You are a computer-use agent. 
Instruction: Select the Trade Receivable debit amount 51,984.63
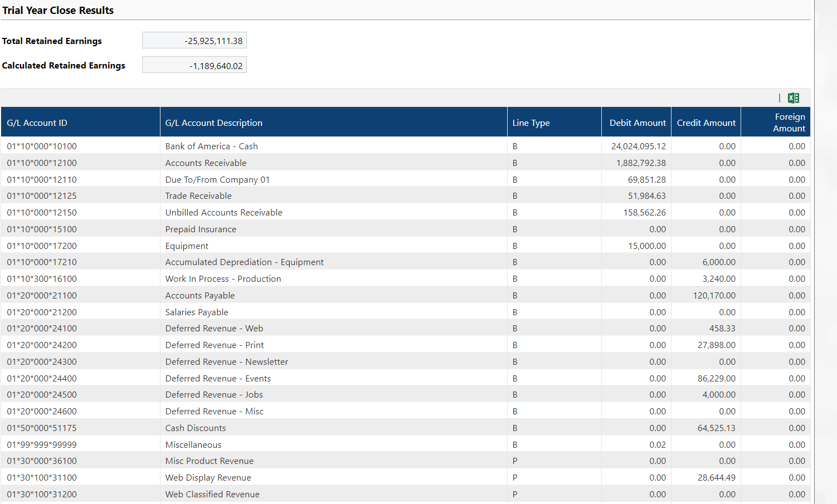click(646, 195)
